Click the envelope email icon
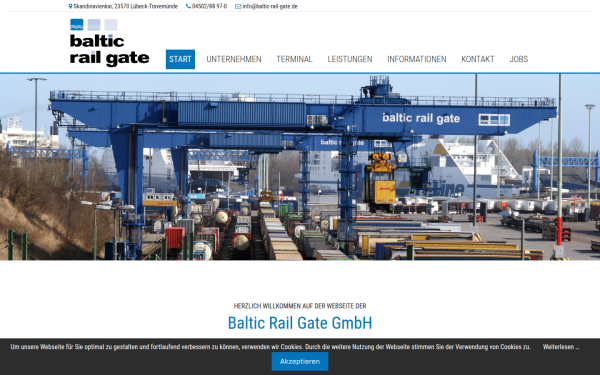 coord(238,7)
